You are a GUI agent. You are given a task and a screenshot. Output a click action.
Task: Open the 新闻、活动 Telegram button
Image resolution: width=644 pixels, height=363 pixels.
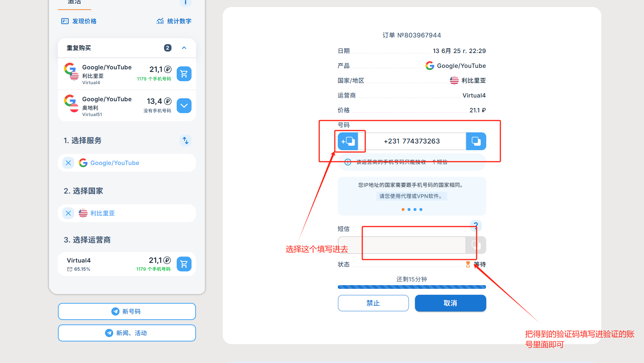pos(127,333)
